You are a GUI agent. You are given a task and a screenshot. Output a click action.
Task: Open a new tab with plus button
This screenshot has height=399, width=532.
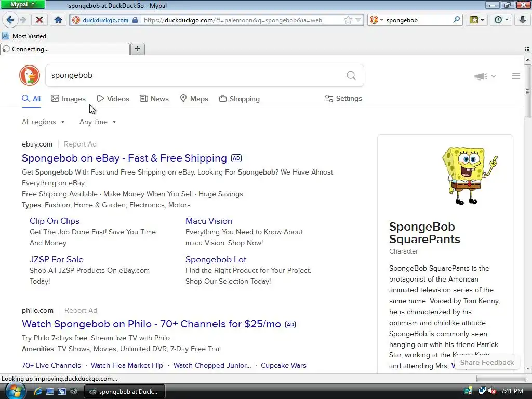[137, 49]
